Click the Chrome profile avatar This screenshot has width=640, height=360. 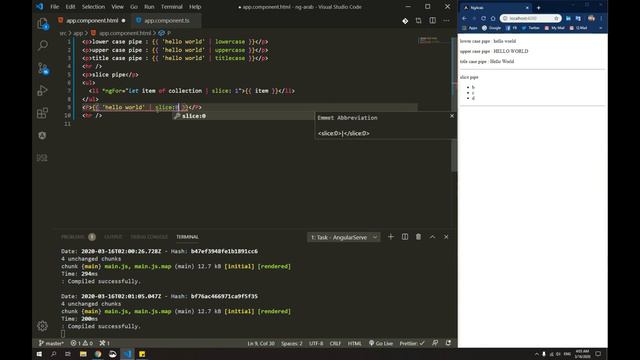(x=591, y=18)
